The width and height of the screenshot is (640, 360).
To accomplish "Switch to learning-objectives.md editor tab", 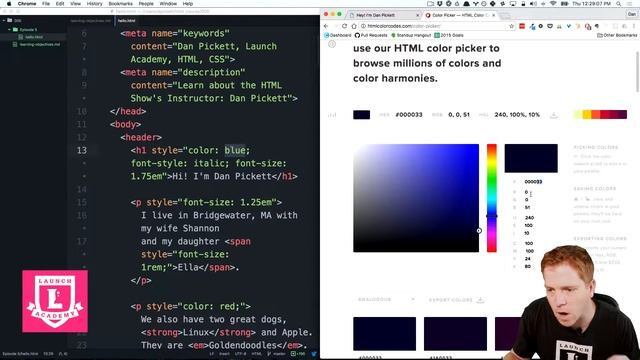I will coord(90,20).
